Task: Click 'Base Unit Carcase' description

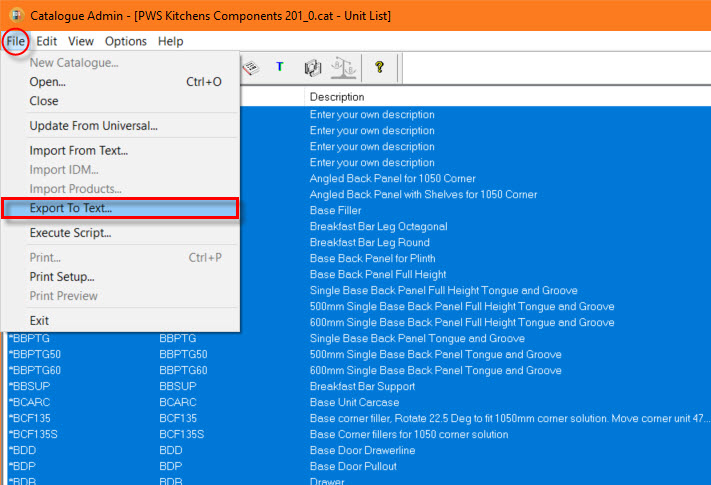Action: point(355,403)
